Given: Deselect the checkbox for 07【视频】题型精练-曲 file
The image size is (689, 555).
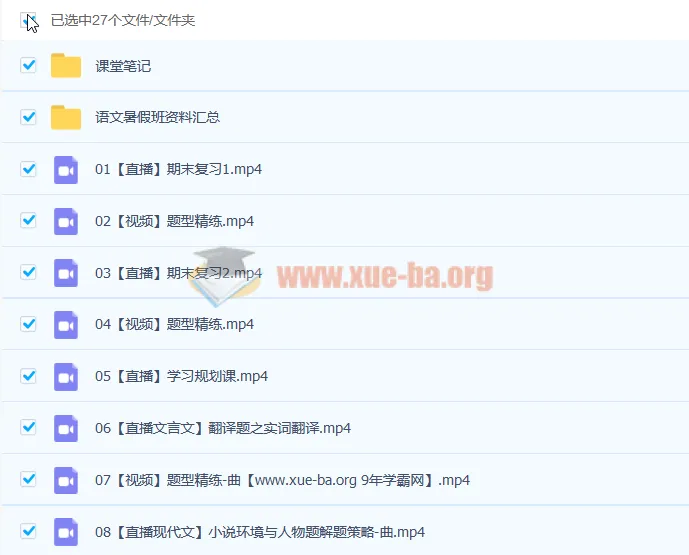Looking at the screenshot, I should point(28,480).
